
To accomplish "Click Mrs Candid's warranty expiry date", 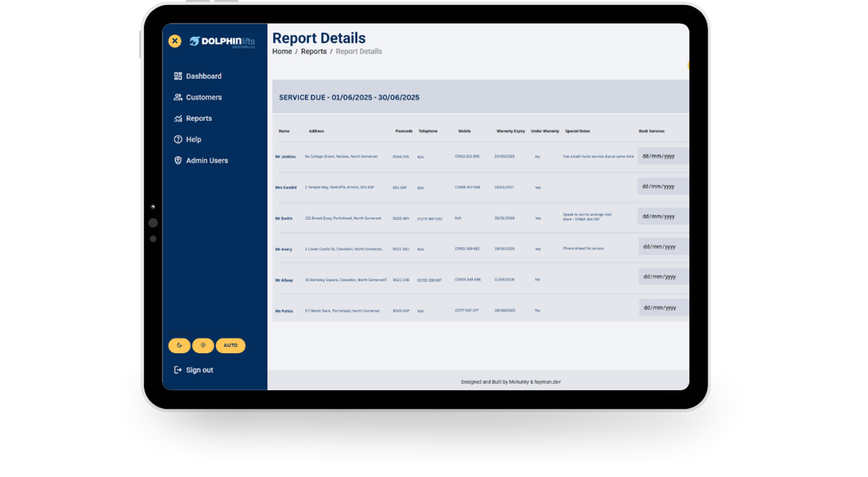I will tap(504, 187).
